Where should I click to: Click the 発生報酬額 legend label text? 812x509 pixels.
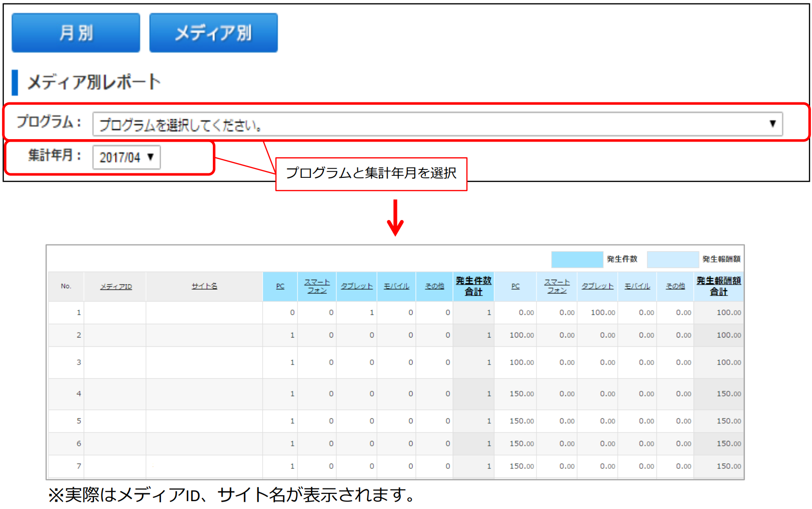(721, 259)
